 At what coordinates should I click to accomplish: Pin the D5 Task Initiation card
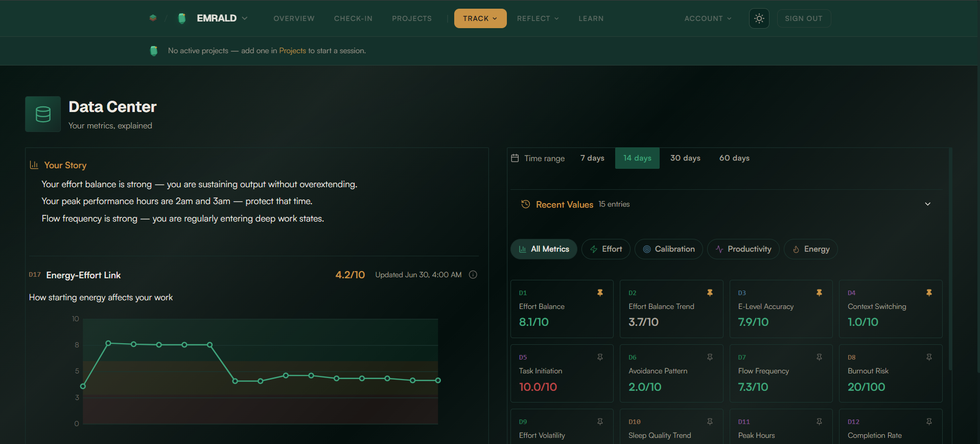(x=600, y=357)
